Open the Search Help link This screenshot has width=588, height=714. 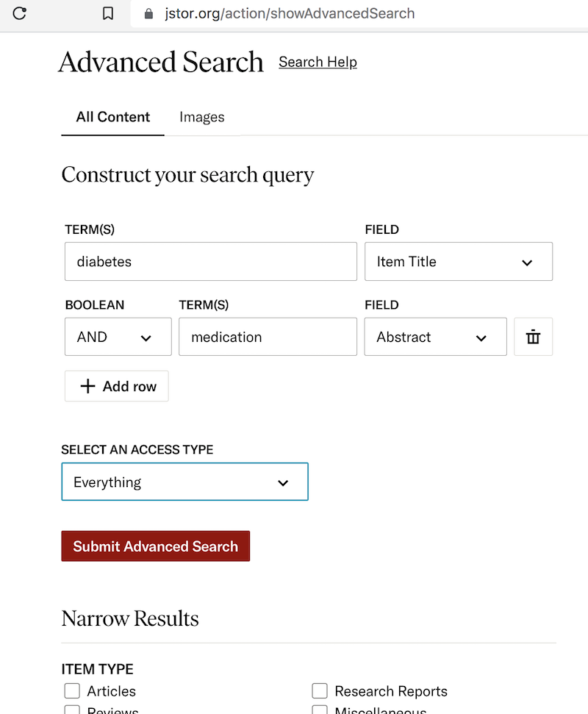(318, 62)
